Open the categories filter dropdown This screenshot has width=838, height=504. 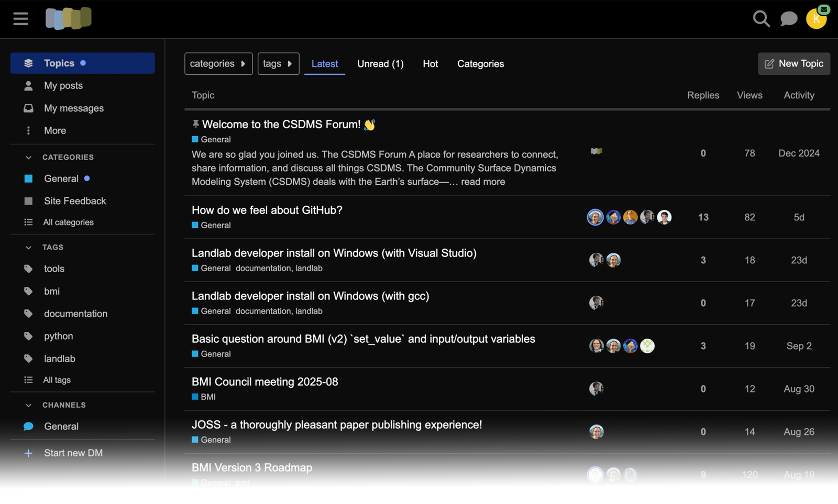click(x=218, y=64)
